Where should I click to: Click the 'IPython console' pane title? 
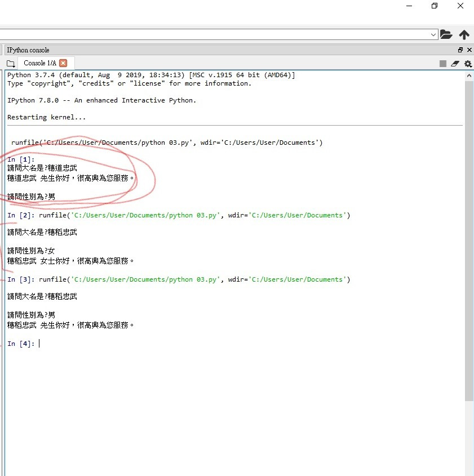[28, 50]
